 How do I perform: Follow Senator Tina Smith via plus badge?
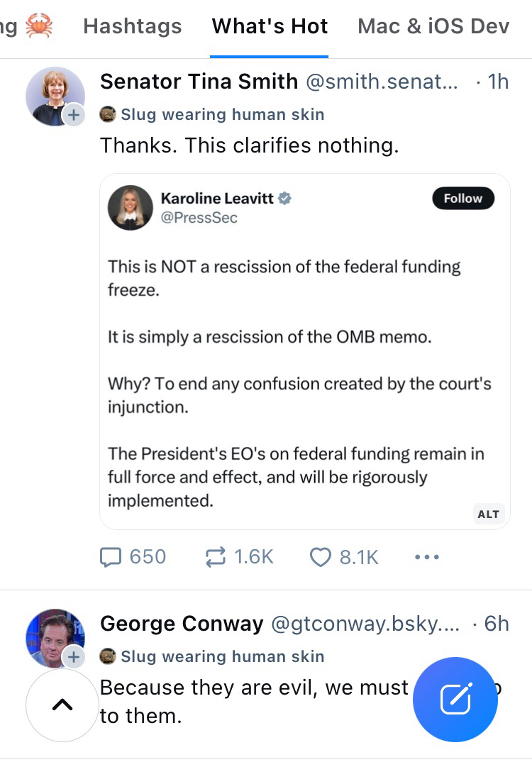click(73, 115)
